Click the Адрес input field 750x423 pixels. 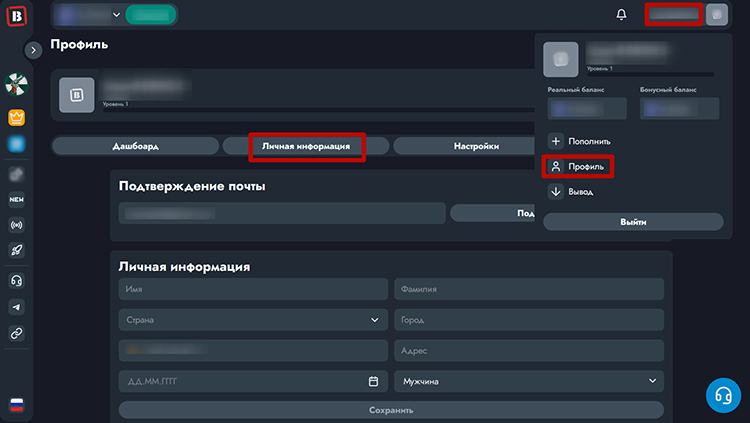(529, 351)
